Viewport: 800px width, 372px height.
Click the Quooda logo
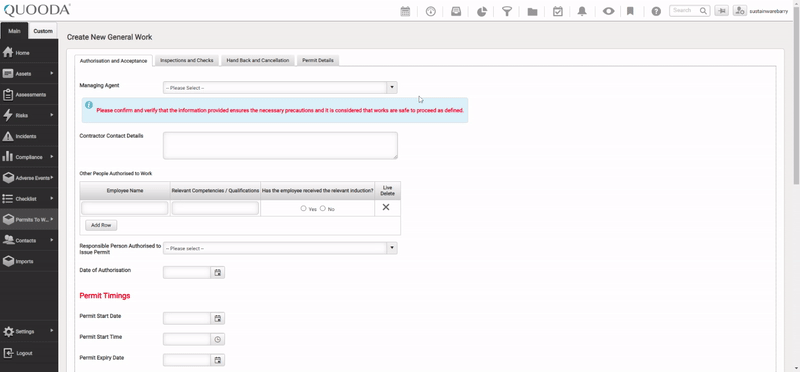click(37, 10)
